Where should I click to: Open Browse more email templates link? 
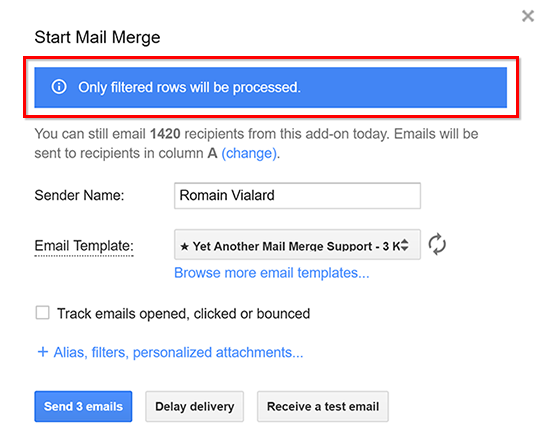272,273
